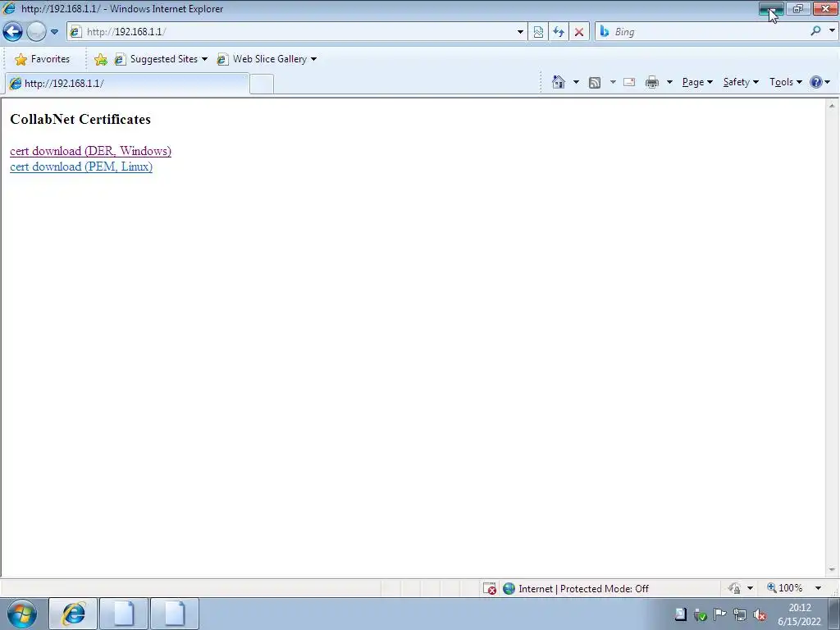Expand the address bar autocomplete dropdown
The image size is (840, 630).
[x=520, y=32]
